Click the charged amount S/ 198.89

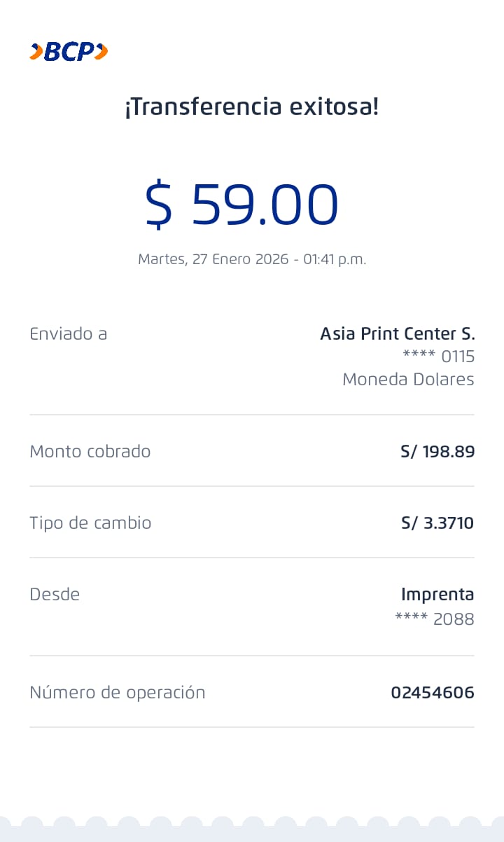coord(437,451)
